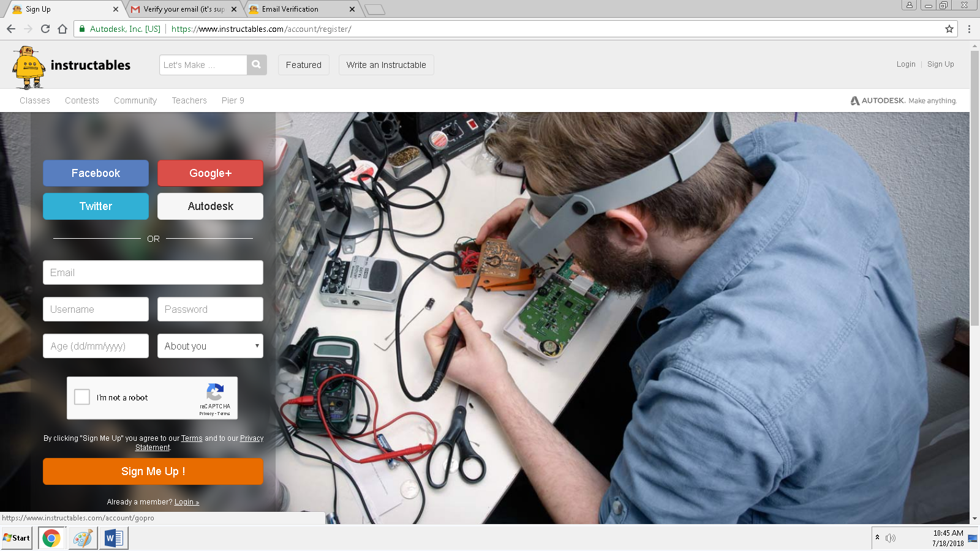This screenshot has height=551, width=980.
Task: Click the Chrome user profile icon
Action: tap(910, 5)
